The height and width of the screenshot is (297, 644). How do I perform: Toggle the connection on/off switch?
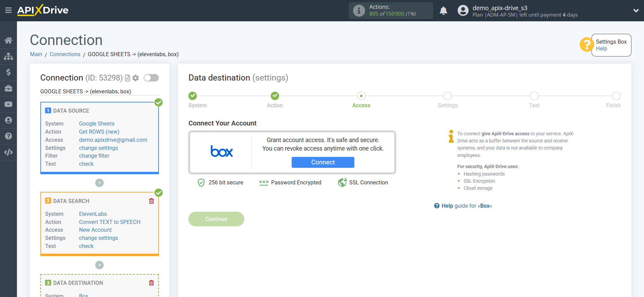[151, 78]
